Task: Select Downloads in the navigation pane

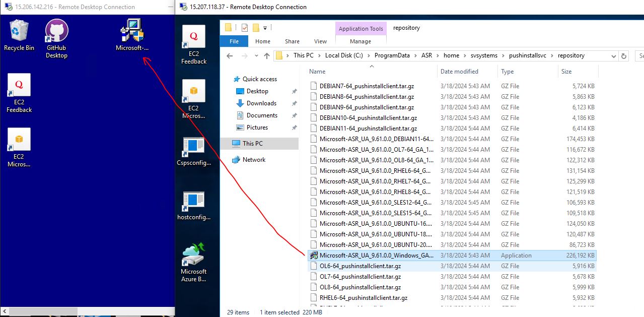Action: (x=261, y=103)
